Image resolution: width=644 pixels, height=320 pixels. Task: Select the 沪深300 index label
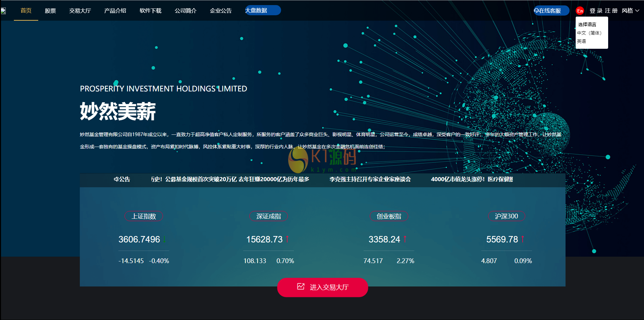(x=506, y=216)
